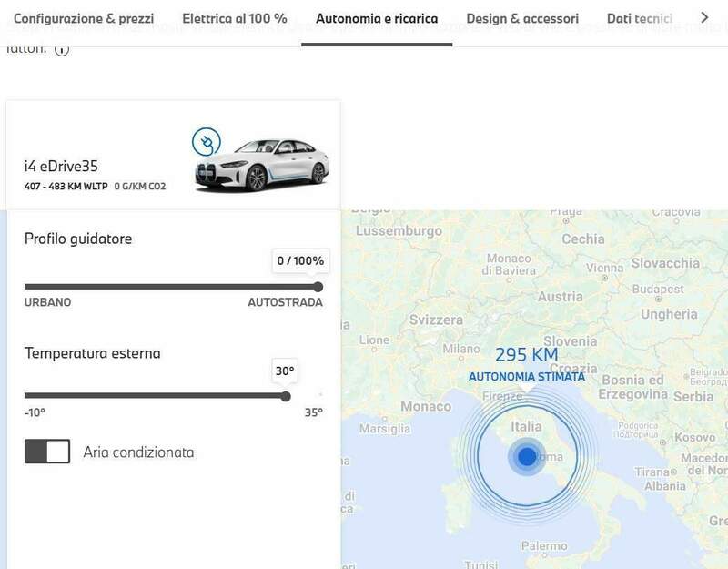
Task: Click the AUTOSTRADA label under the slider
Action: click(x=285, y=302)
